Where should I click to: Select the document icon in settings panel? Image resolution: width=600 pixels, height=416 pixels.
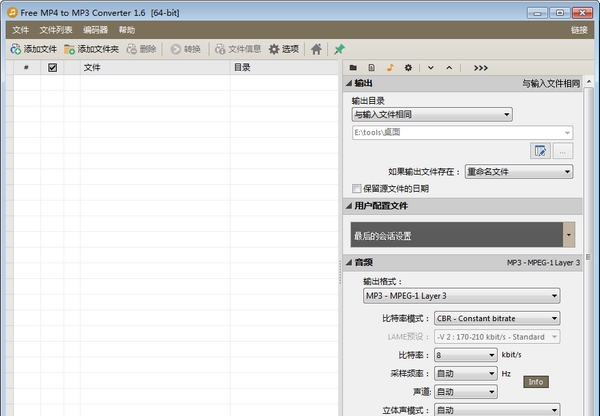pos(371,68)
